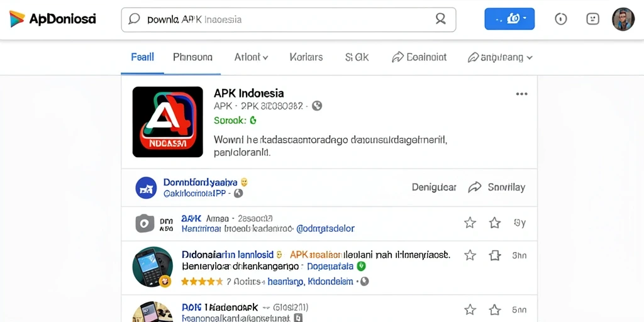Switch to the Phnsona tab
This screenshot has height=322, width=644.
pos(192,57)
